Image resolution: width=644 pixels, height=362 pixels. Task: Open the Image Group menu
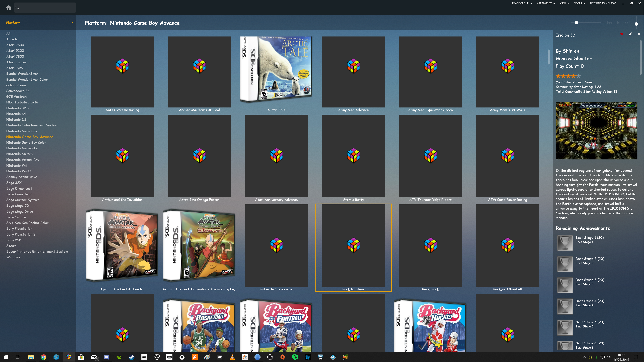[x=522, y=3]
